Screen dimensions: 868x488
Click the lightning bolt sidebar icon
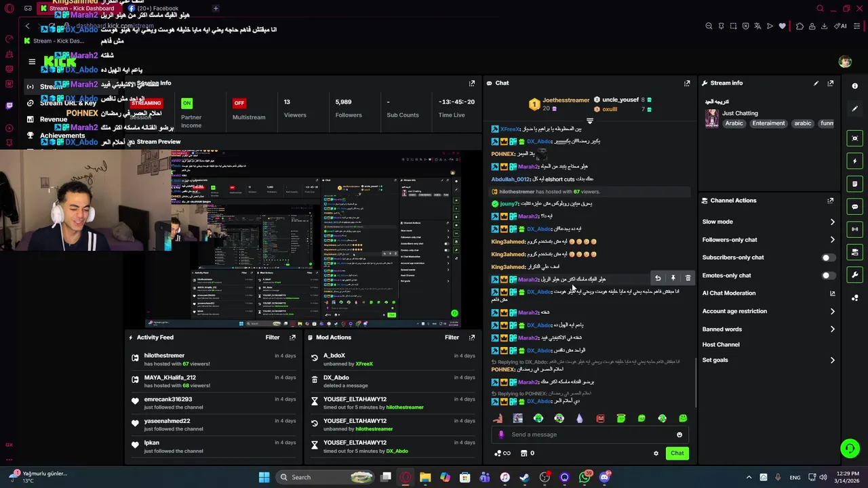pyautogui.click(x=855, y=161)
